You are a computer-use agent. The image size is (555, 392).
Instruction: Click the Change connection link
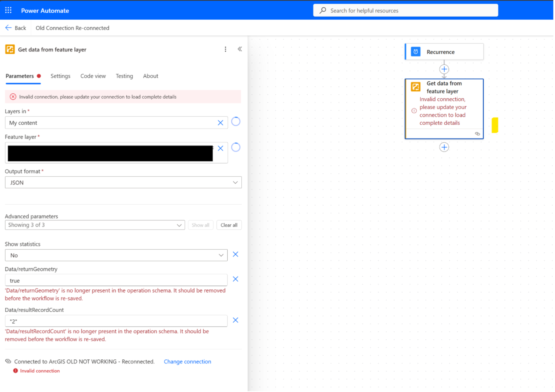point(188,361)
